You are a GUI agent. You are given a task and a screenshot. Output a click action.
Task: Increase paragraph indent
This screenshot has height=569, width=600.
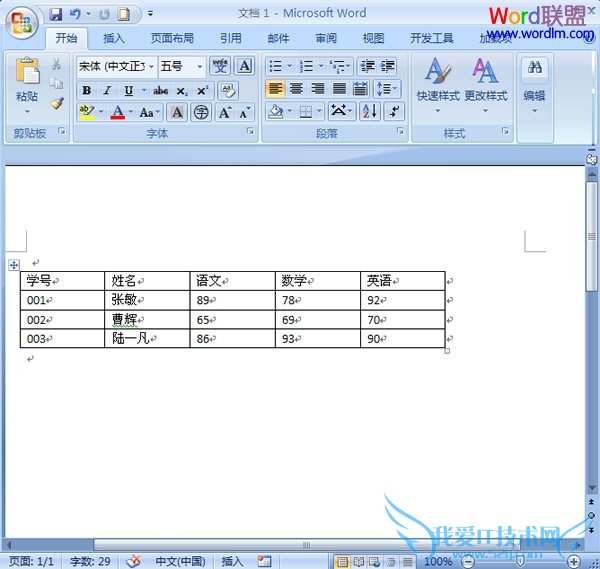(x=388, y=66)
